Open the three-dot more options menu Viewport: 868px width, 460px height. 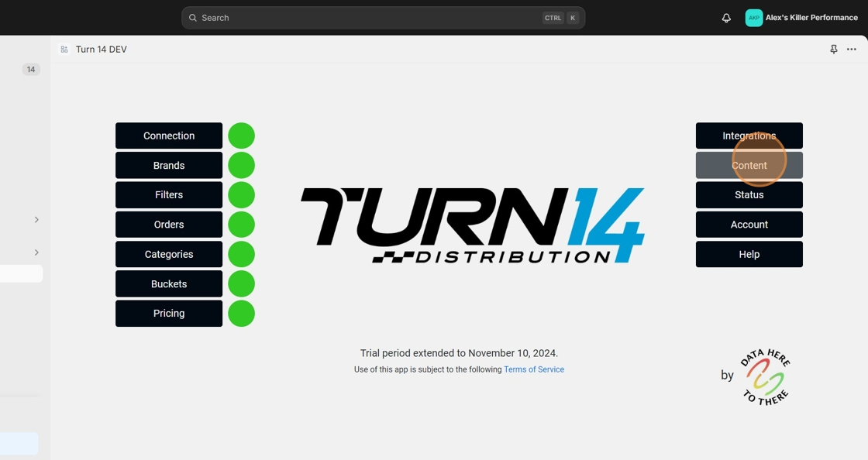click(852, 50)
